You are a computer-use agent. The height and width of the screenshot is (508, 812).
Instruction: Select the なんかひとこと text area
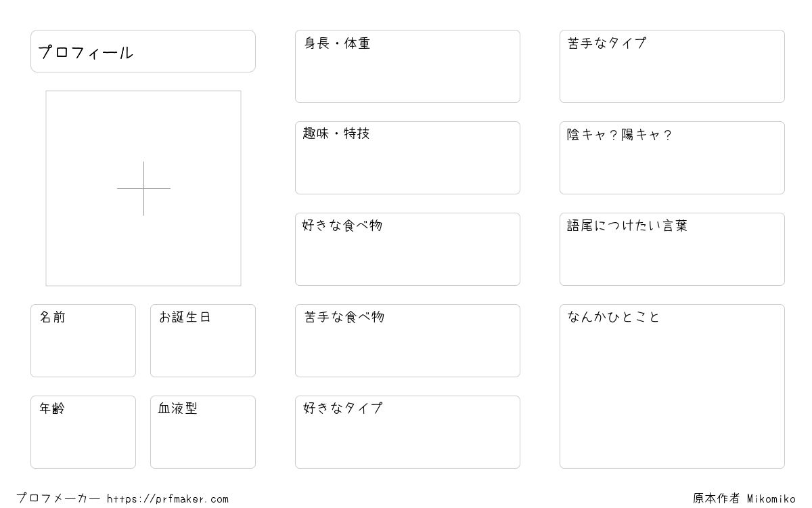(672, 386)
